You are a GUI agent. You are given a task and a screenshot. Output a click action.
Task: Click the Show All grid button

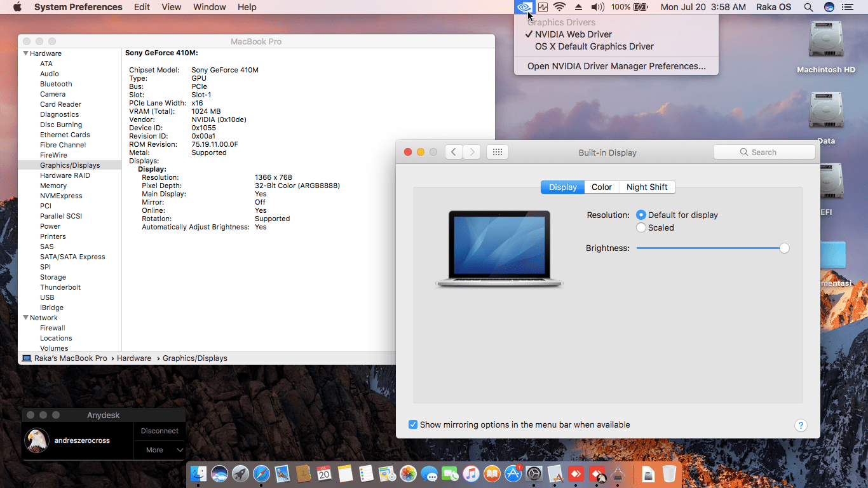click(498, 152)
